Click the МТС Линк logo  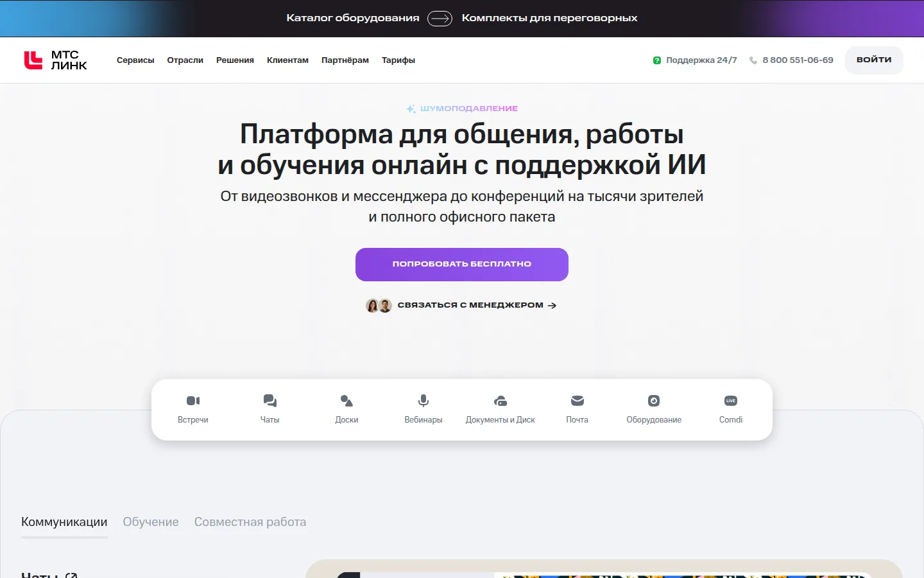click(x=55, y=60)
